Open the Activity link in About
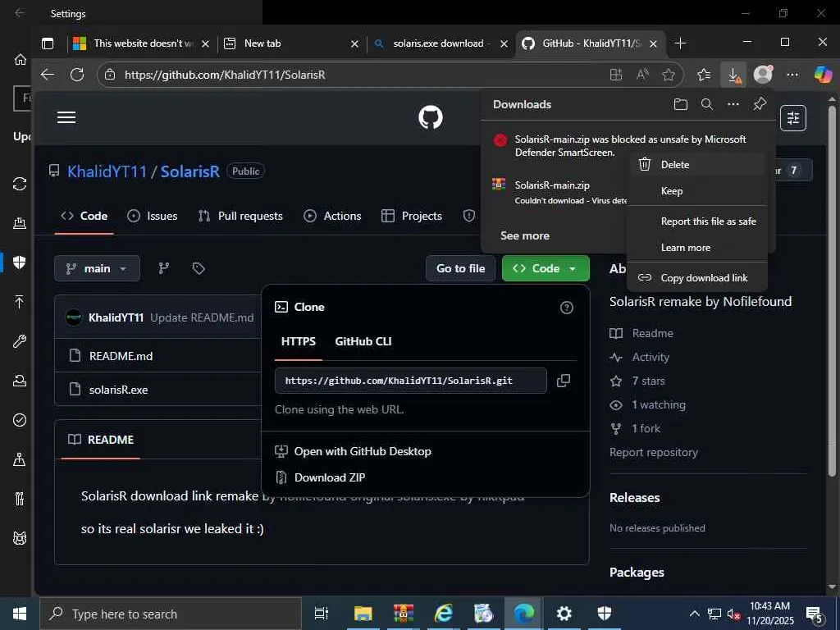The width and height of the screenshot is (840, 630). (x=651, y=357)
